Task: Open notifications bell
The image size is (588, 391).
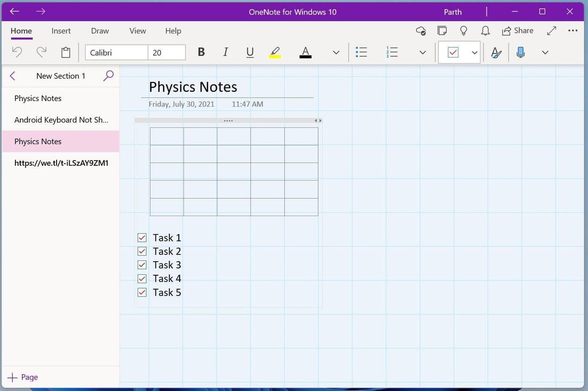Action: [x=485, y=30]
